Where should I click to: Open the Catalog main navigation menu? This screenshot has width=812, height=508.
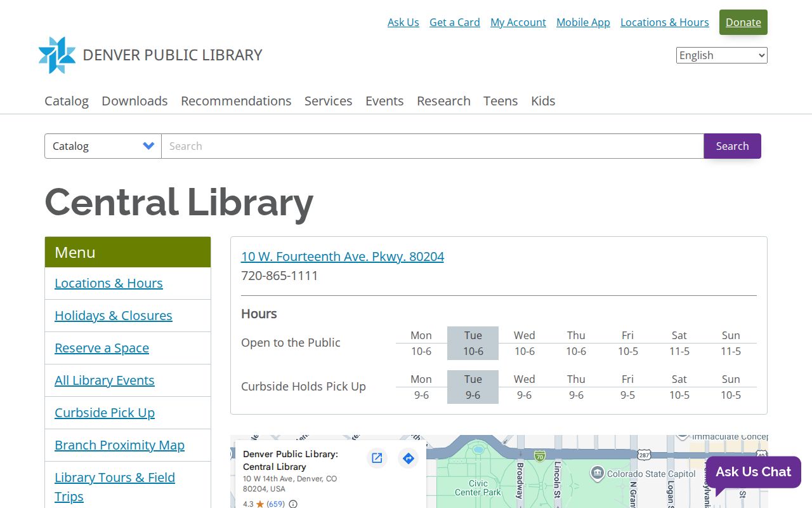tap(67, 101)
